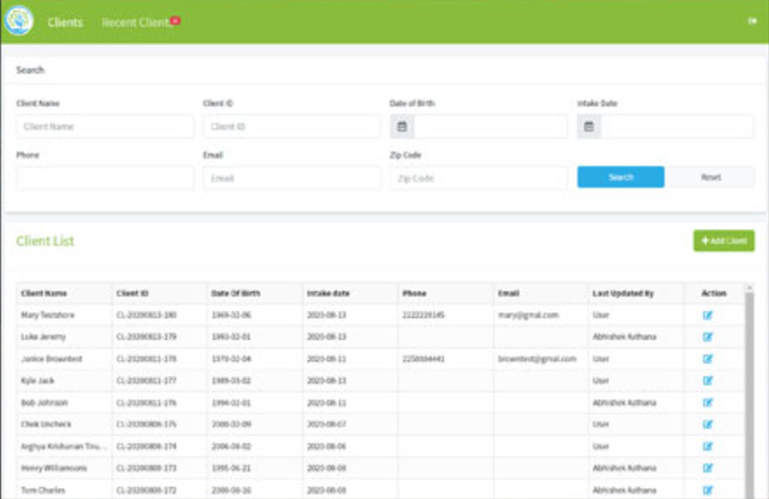Click edit icon for Bob Johnson
769x499 pixels.
click(708, 402)
